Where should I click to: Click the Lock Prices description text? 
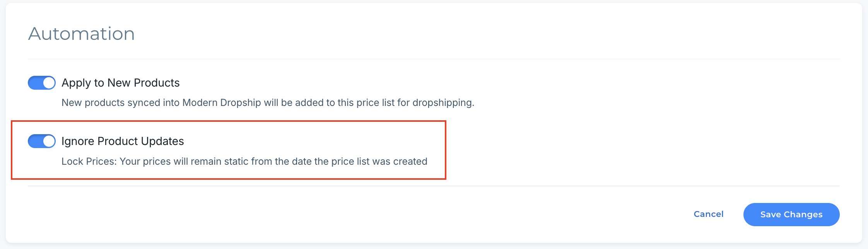244,161
